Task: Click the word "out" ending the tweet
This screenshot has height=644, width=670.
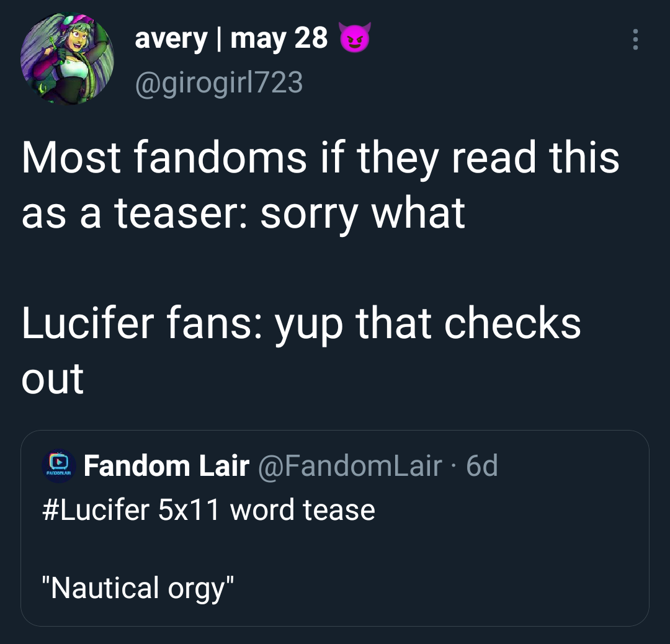Action: [52, 378]
